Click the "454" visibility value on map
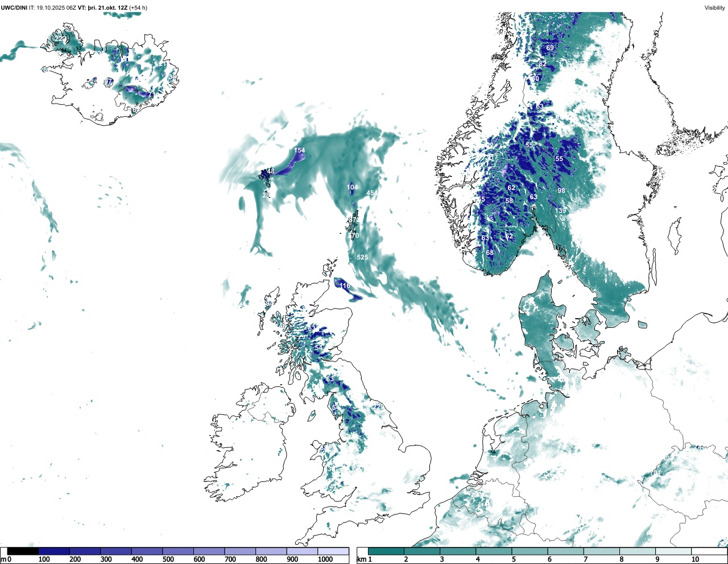Image resolution: width=728 pixels, height=564 pixels. (372, 194)
